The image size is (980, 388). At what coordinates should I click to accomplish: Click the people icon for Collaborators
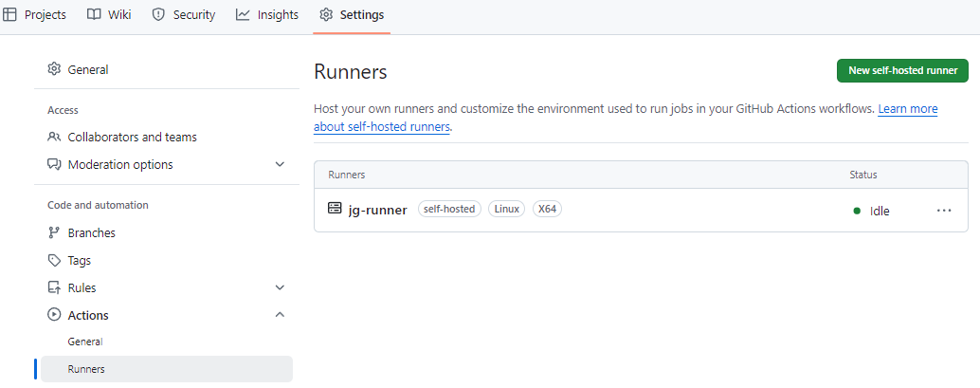tap(54, 137)
